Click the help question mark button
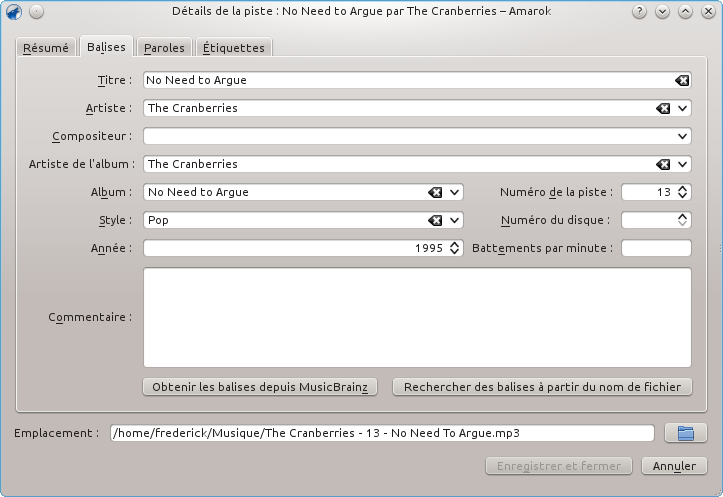This screenshot has height=497, width=723. (639, 12)
